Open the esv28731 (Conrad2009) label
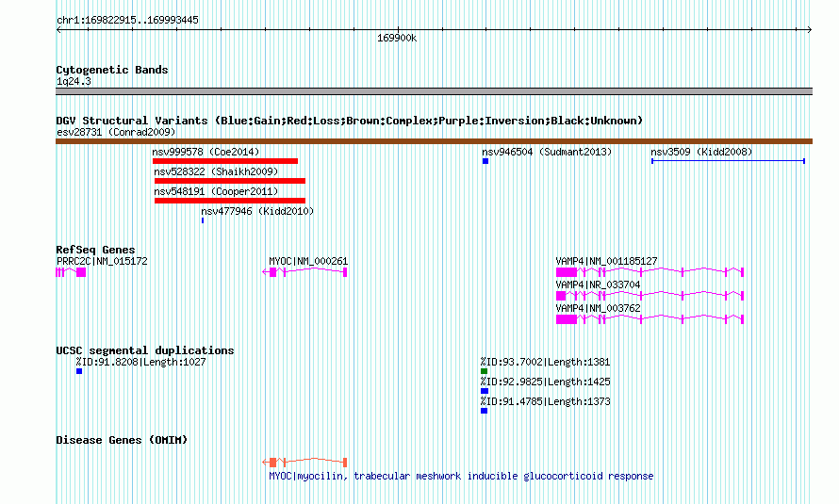The width and height of the screenshot is (839, 504). 116,132
